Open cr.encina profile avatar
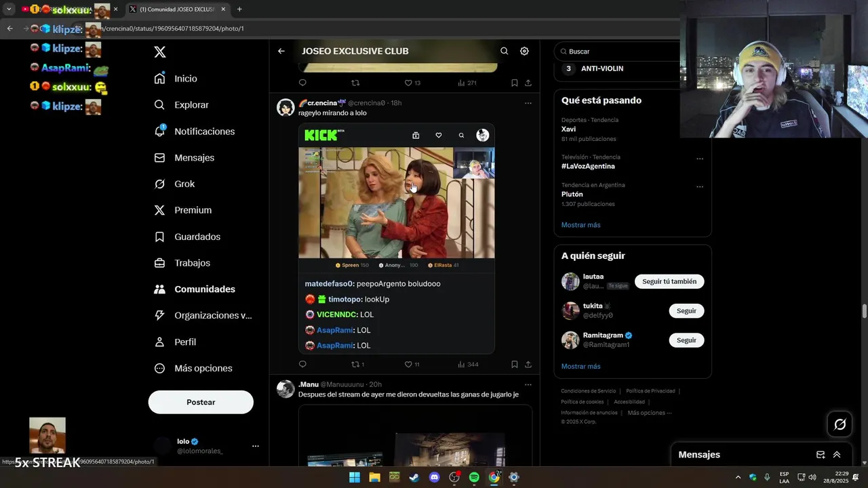The height and width of the screenshot is (488, 868). (x=285, y=107)
